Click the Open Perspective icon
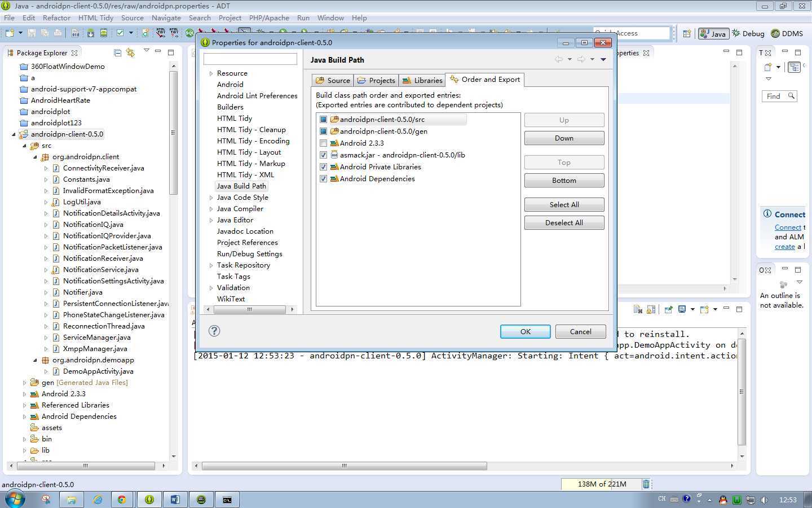 (x=687, y=33)
